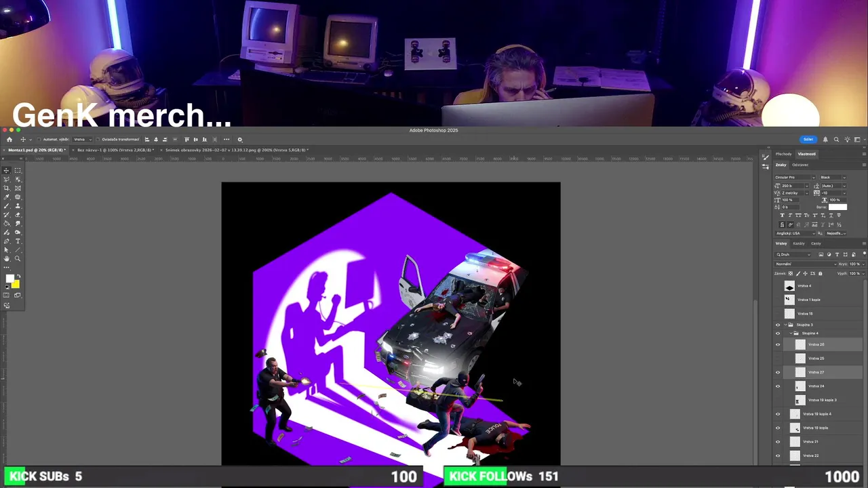Open the notifications bell icon
This screenshot has height=488, width=868.
pos(825,140)
